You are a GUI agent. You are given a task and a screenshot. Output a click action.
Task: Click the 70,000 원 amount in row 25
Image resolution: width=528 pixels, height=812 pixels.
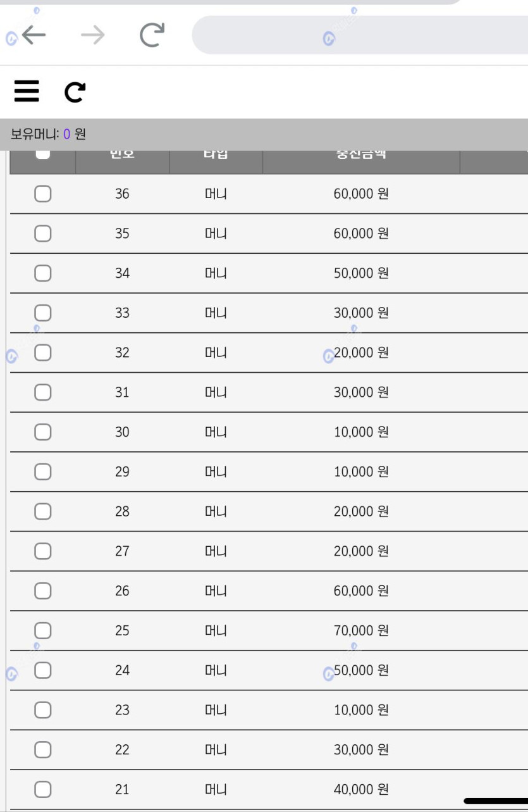point(361,630)
